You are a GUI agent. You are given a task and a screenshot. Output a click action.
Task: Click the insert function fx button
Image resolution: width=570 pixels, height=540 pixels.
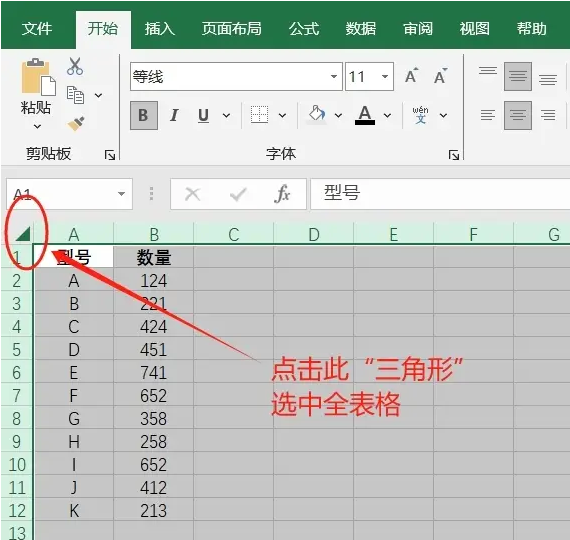click(x=282, y=194)
